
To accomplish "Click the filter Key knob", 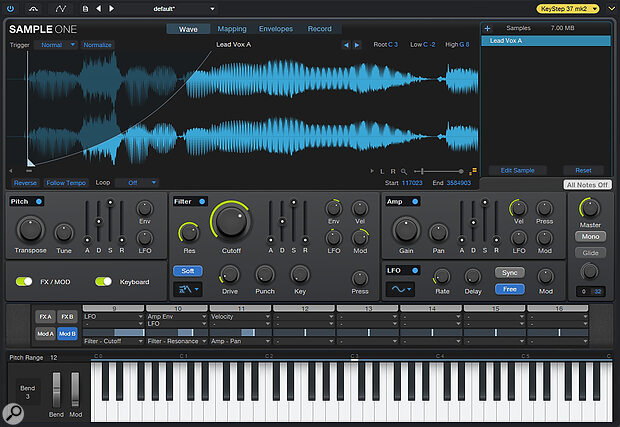I will tap(300, 275).
